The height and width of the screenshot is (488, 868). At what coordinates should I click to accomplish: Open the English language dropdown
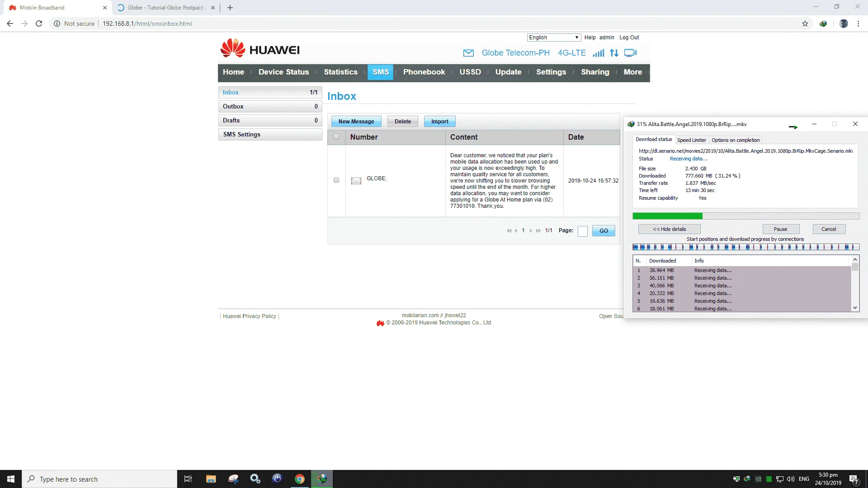[x=554, y=38]
